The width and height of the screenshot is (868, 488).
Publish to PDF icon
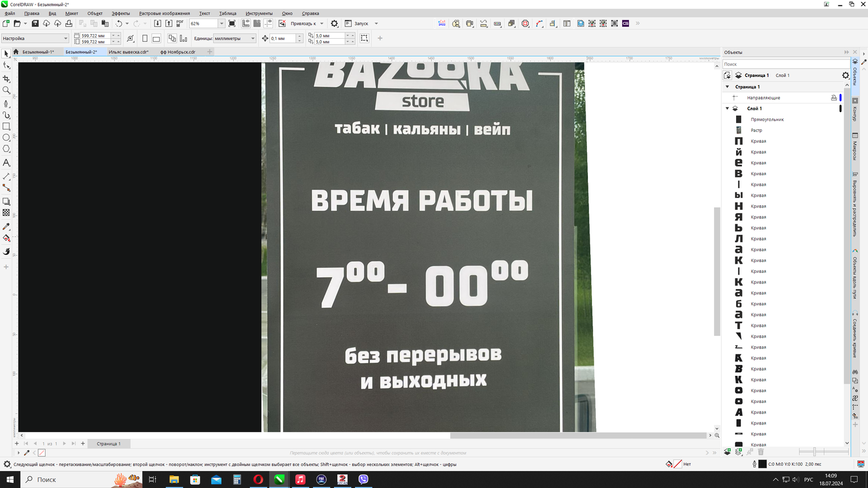tap(179, 24)
